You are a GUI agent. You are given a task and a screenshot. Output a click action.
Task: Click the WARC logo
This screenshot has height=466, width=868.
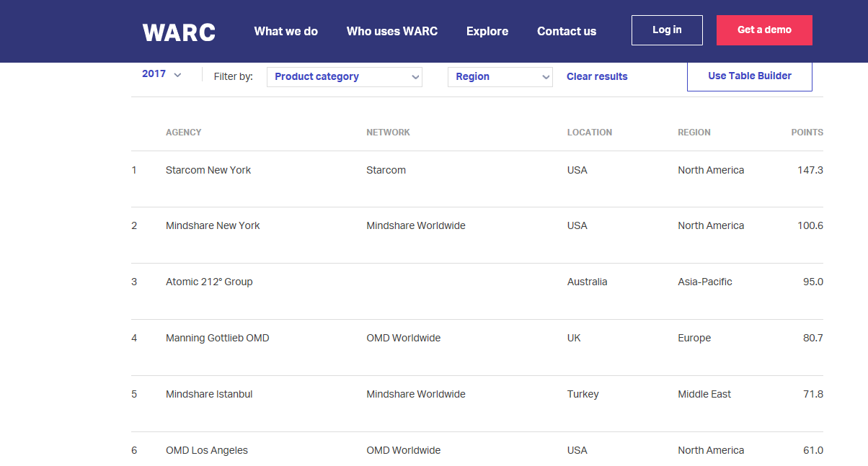(x=179, y=32)
